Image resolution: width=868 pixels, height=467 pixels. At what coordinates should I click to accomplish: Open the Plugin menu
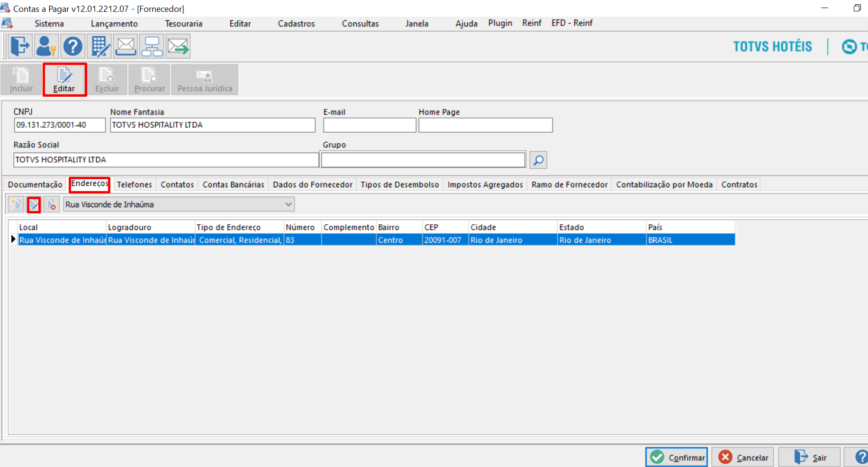[500, 23]
